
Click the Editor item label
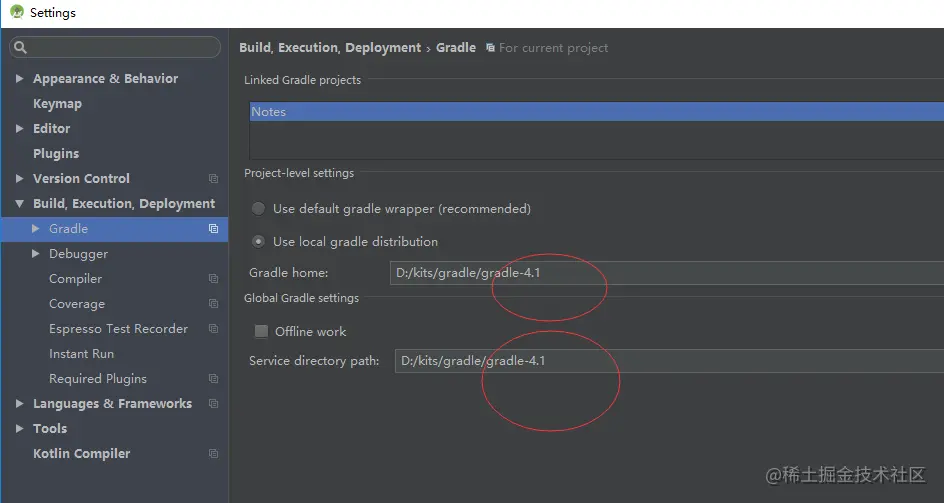52,128
